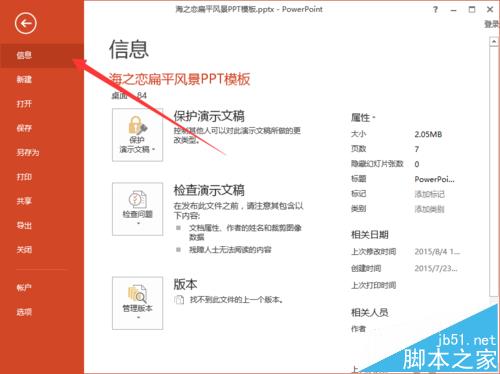Expand the 属性 (Properties) dropdown

pyautogui.click(x=363, y=118)
